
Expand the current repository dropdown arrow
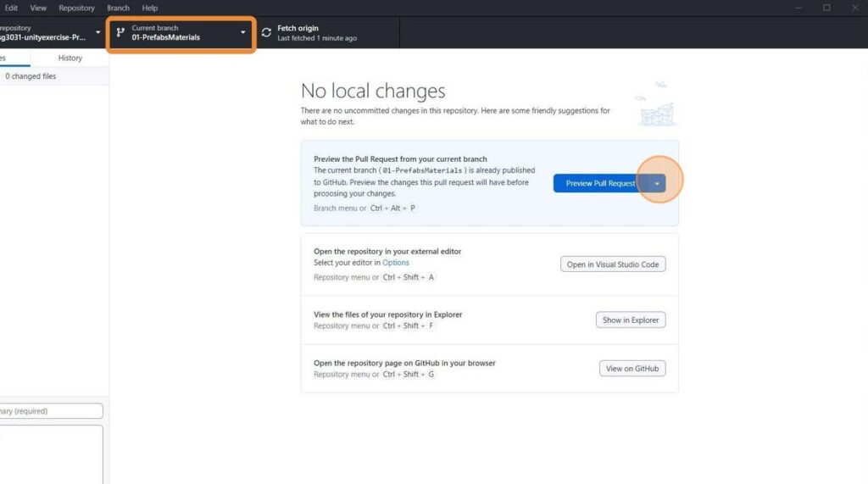[x=98, y=32]
